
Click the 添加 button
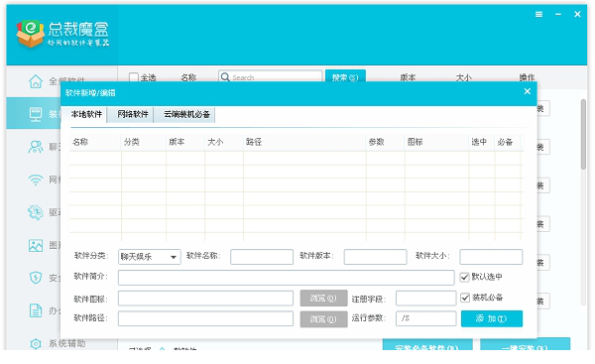pyautogui.click(x=492, y=318)
